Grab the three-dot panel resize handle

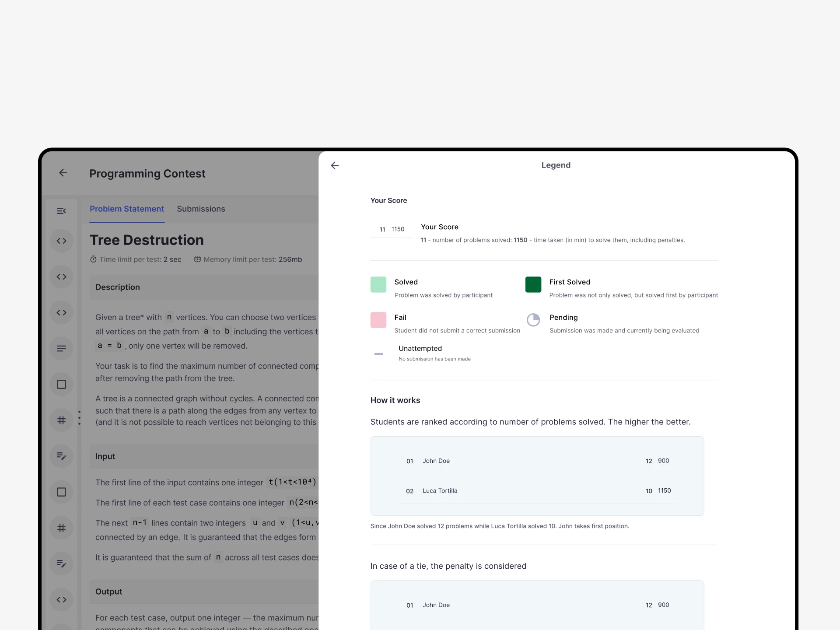[x=79, y=418]
